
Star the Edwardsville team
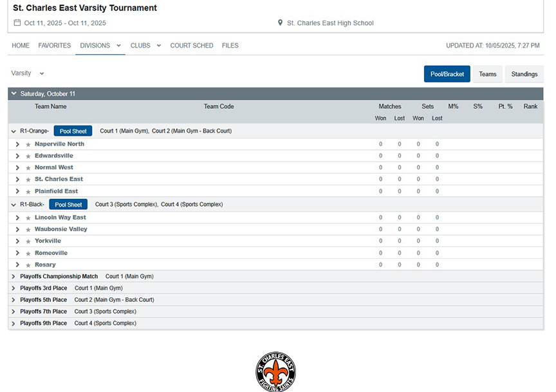tap(28, 156)
